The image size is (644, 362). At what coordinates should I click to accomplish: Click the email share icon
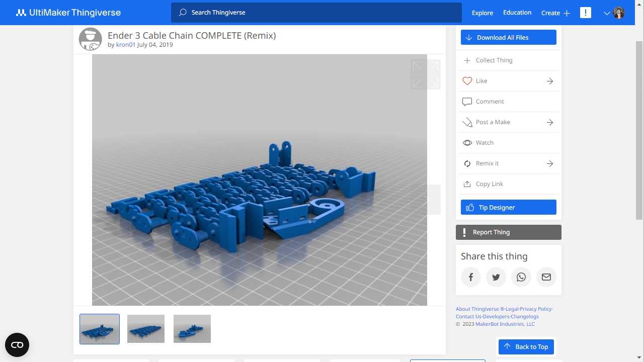546,277
